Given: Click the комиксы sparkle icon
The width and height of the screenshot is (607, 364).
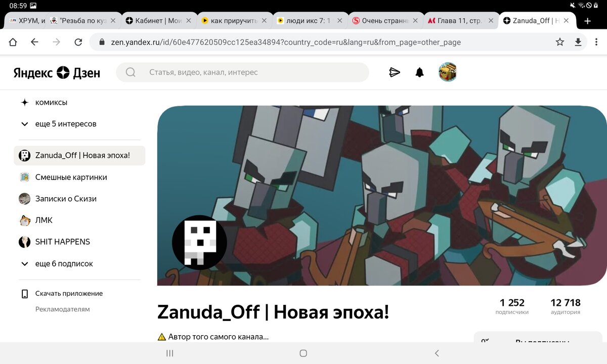Looking at the screenshot, I should coord(24,103).
